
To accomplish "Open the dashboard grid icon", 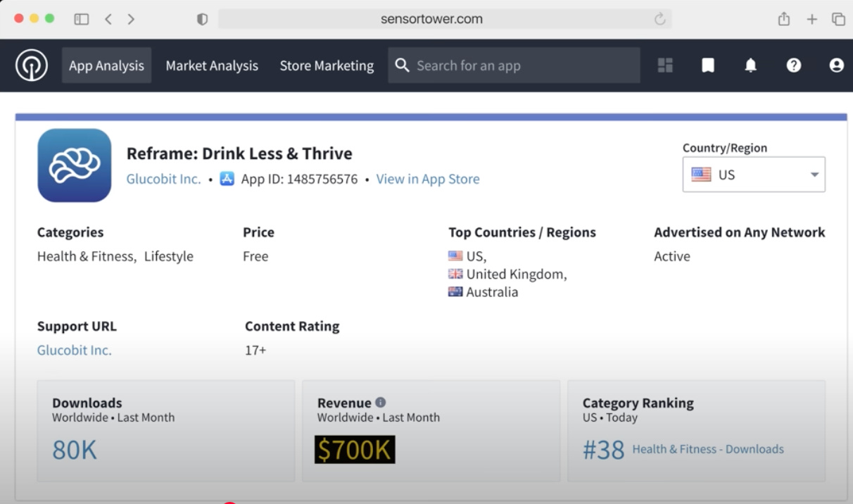I will click(665, 65).
